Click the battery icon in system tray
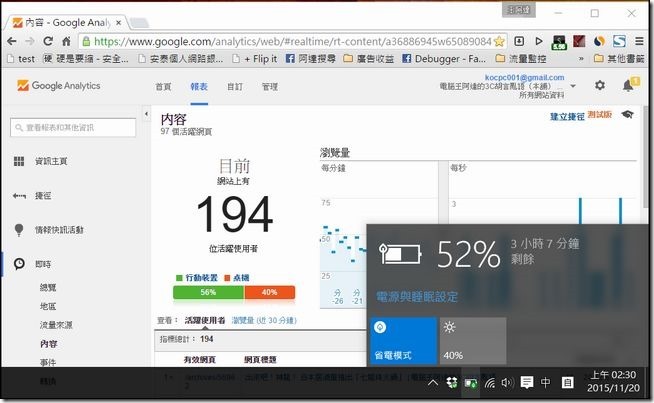The image size is (654, 403). (x=470, y=383)
